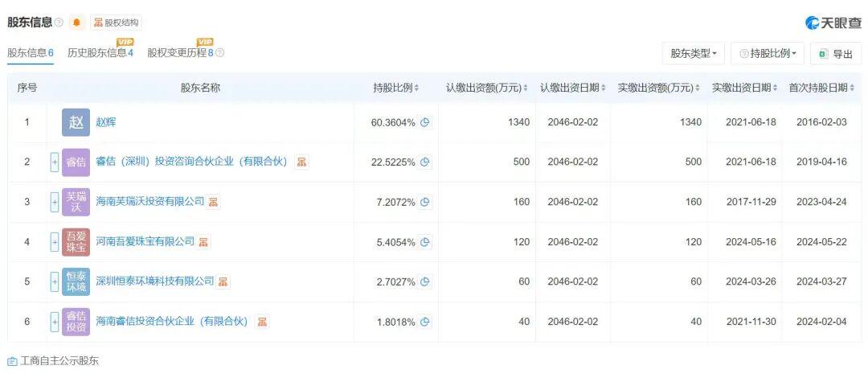This screenshot has width=868, height=374.
Task: Click the 股权结构 button
Action: pyautogui.click(x=116, y=23)
